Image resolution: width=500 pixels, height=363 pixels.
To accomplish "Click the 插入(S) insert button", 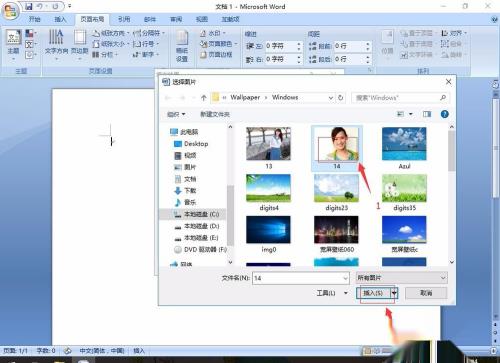I will [373, 293].
